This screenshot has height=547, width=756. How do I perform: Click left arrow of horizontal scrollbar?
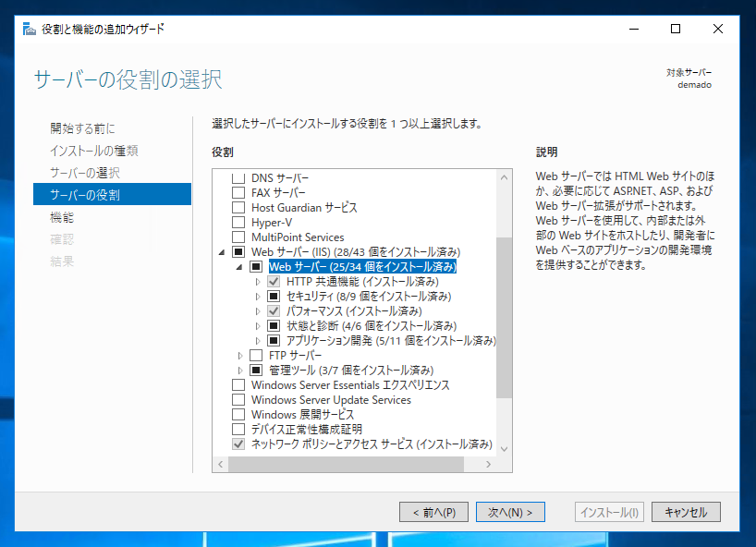coord(221,464)
